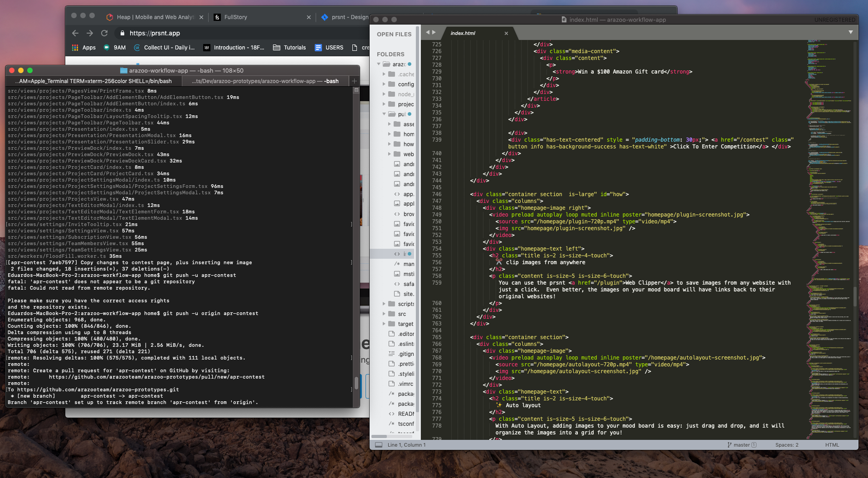
Task: Open the HTML syntax selector in status bar
Action: pos(832,445)
